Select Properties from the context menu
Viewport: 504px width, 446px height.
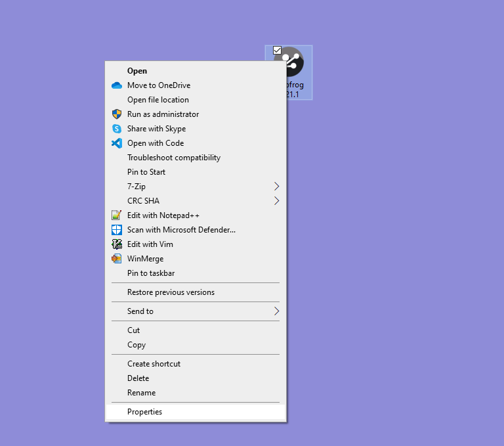(x=144, y=412)
